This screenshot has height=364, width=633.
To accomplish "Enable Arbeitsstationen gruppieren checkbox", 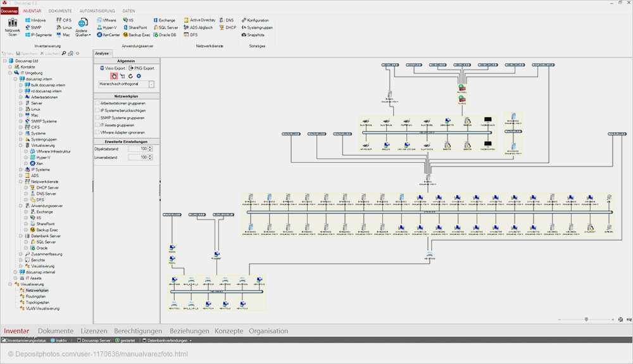I will [x=97, y=103].
